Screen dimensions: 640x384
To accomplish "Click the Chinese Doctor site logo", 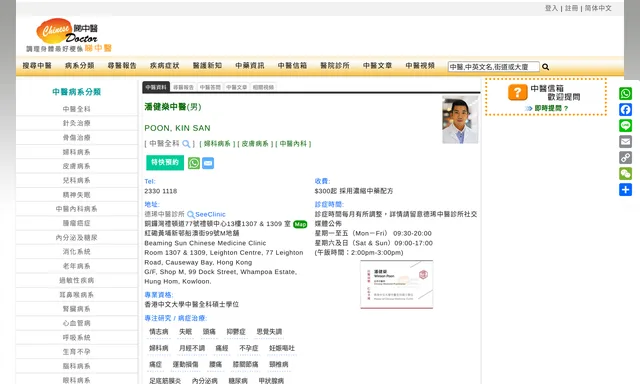I will [69, 35].
